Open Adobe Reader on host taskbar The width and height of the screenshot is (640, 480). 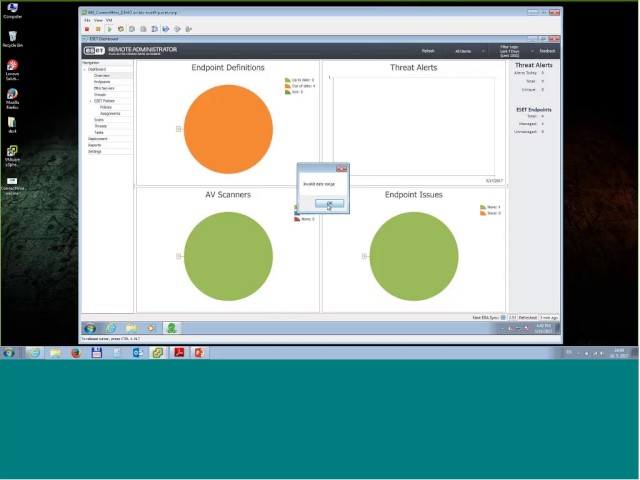click(179, 353)
